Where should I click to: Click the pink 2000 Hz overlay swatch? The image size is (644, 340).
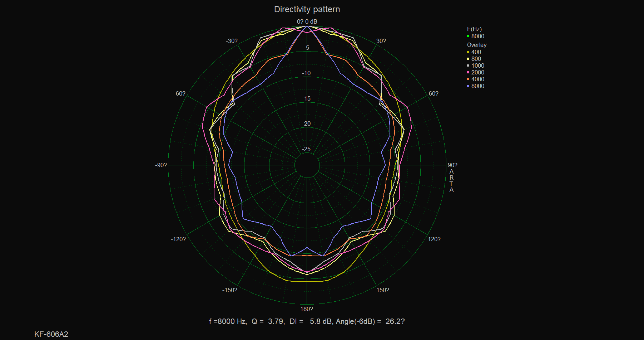468,72
